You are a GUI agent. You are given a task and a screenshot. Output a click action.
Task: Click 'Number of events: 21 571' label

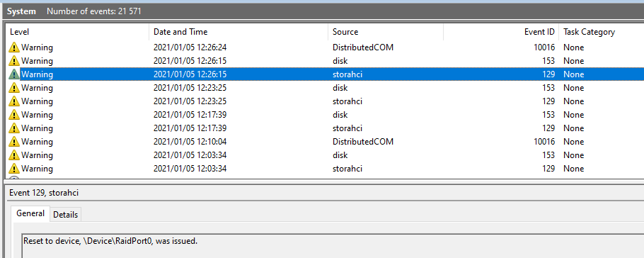[x=94, y=11]
